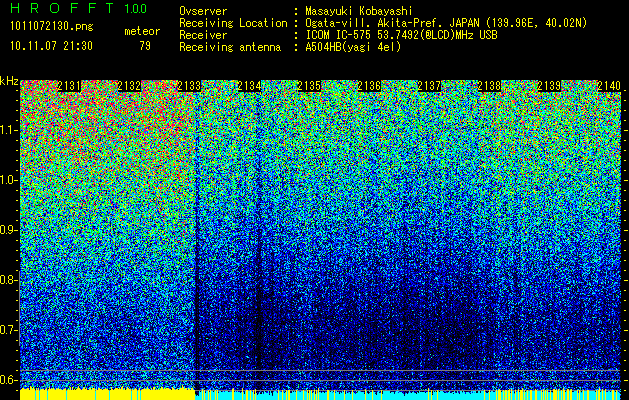Image resolution: width=629 pixels, height=400 pixels.
Task: Click the 2139 time marker
Action: click(x=549, y=86)
